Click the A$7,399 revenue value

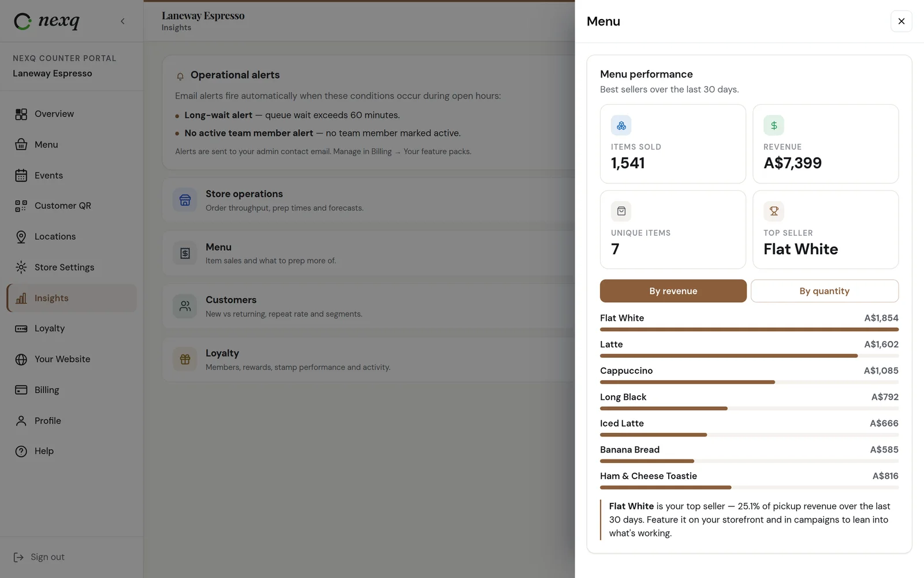pyautogui.click(x=792, y=163)
